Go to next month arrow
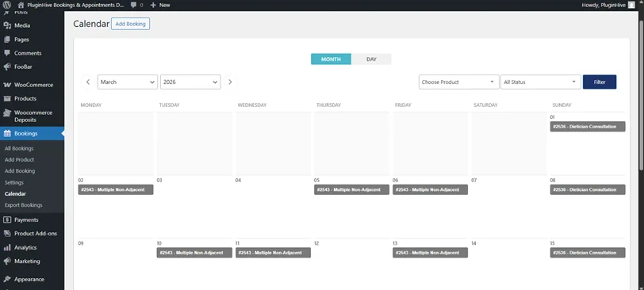This screenshot has width=644, height=290. 230,82
